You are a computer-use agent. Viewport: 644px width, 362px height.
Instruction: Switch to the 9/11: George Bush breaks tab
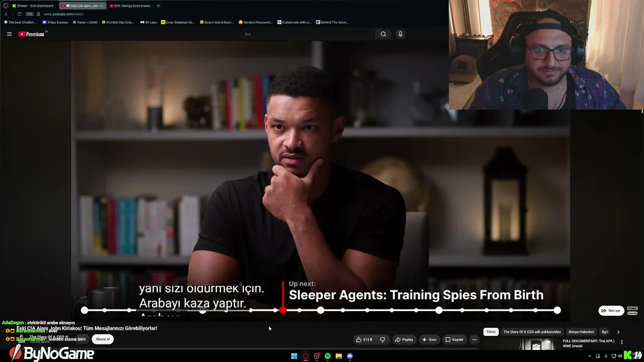click(x=130, y=6)
